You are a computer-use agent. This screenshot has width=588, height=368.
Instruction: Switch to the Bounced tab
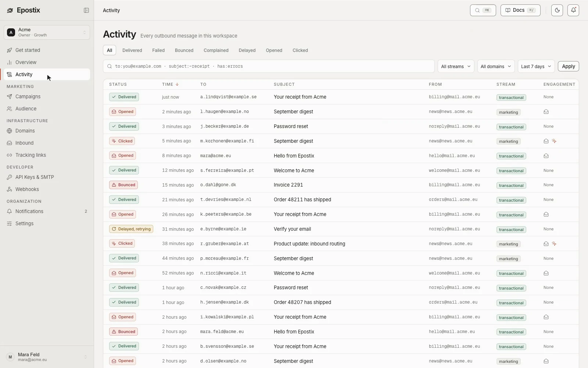coord(184,50)
